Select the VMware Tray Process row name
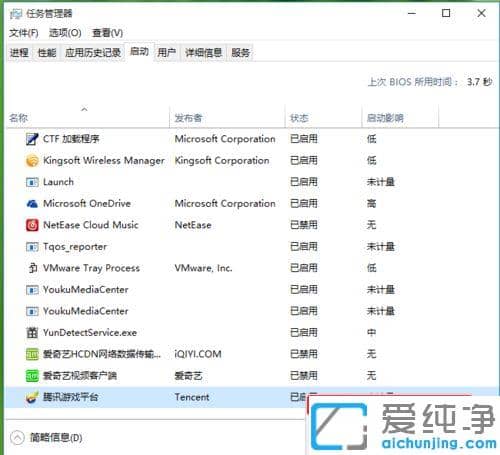Screen dimensions: 500x455 tap(91, 268)
